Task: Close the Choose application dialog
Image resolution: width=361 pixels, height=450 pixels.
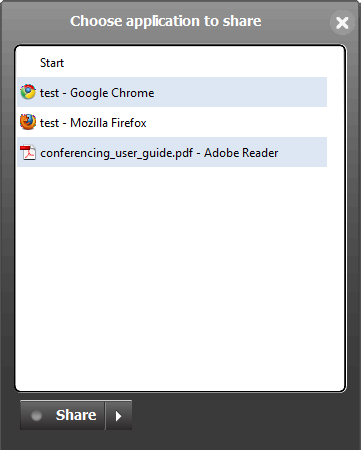Action: pyautogui.click(x=342, y=23)
